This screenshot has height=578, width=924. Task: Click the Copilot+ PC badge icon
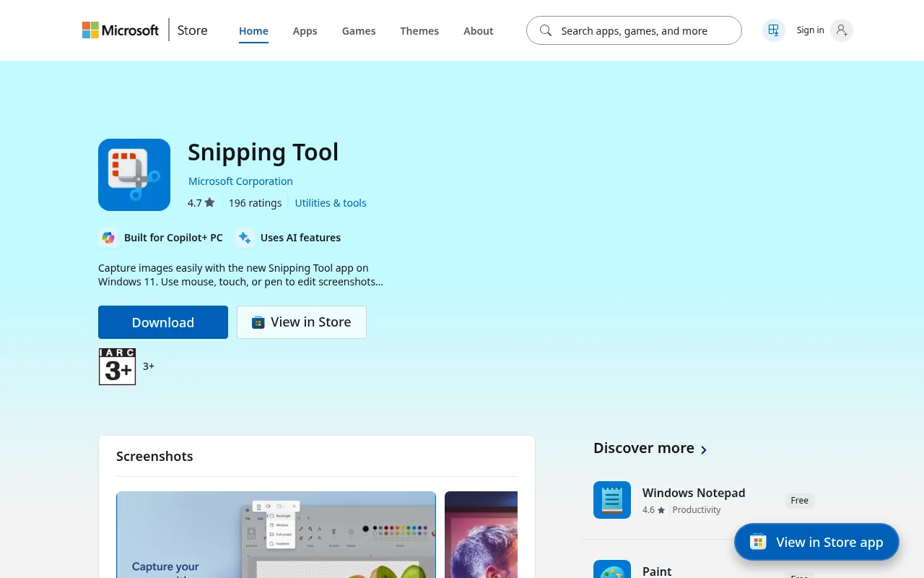coord(108,238)
